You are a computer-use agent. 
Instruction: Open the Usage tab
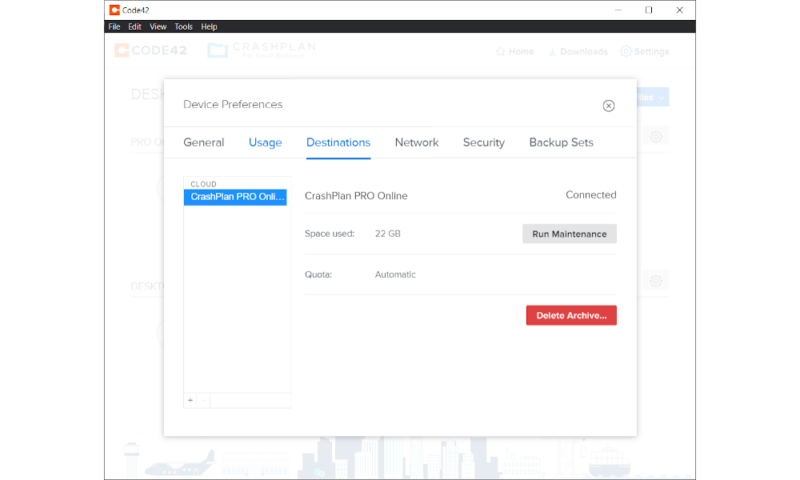tap(265, 142)
